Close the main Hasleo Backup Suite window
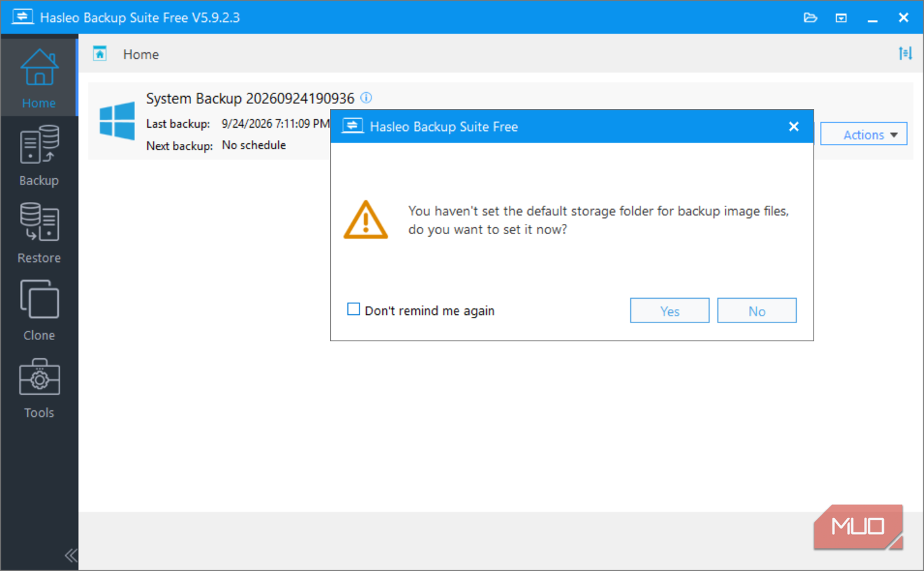924x571 pixels. 903,17
